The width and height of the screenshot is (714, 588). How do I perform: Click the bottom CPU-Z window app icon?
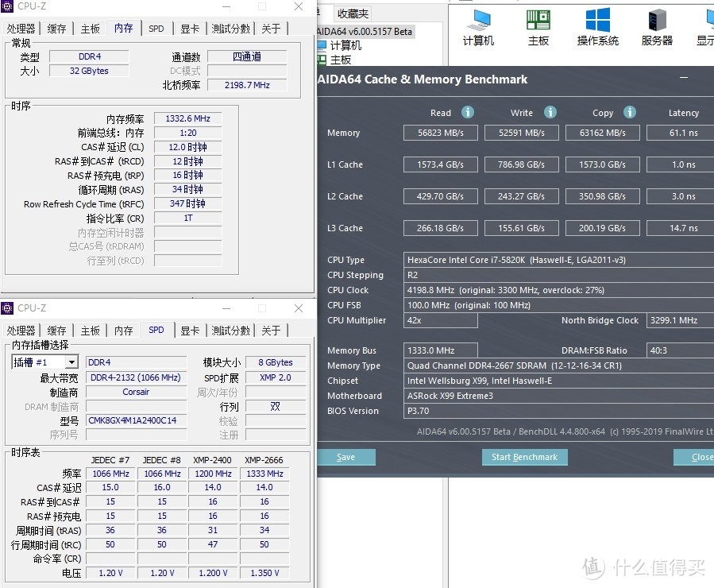tap(7, 308)
